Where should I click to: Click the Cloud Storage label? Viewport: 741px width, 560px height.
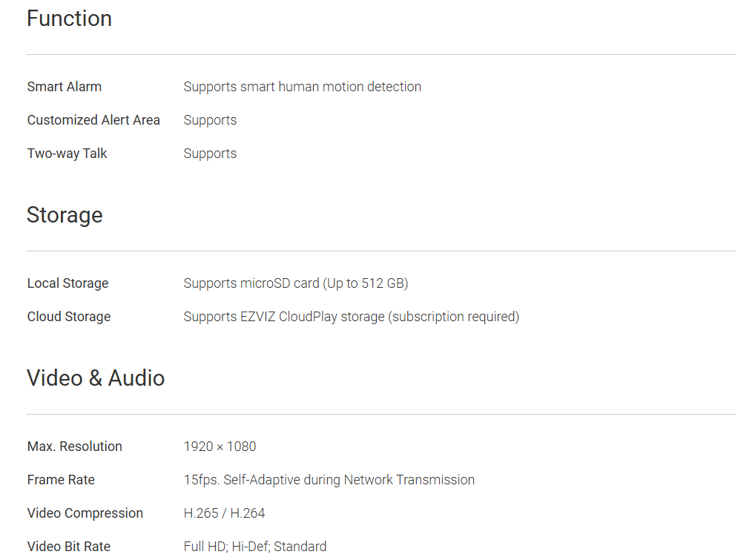(x=69, y=317)
